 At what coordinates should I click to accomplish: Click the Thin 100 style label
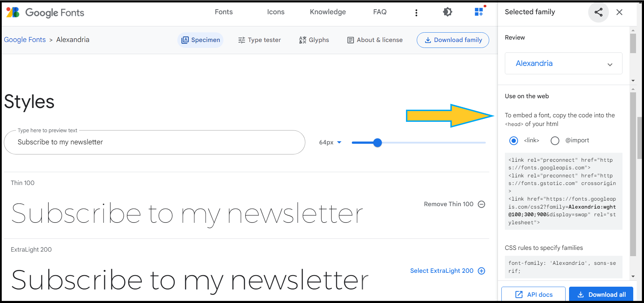pos(23,183)
